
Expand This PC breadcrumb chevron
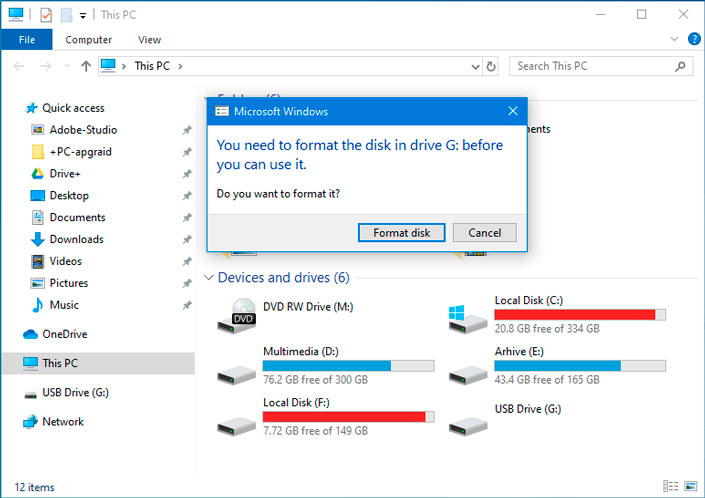[x=180, y=67]
